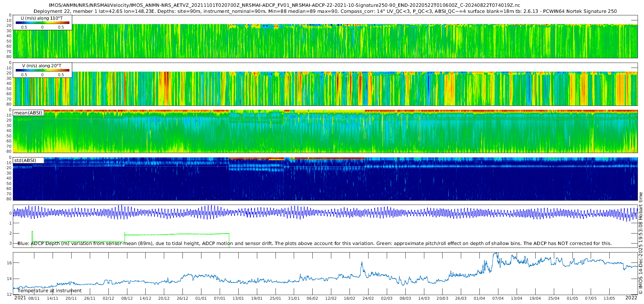Click the 'Temperature at instrument' label
The width and height of the screenshot is (644, 304).
[50, 290]
